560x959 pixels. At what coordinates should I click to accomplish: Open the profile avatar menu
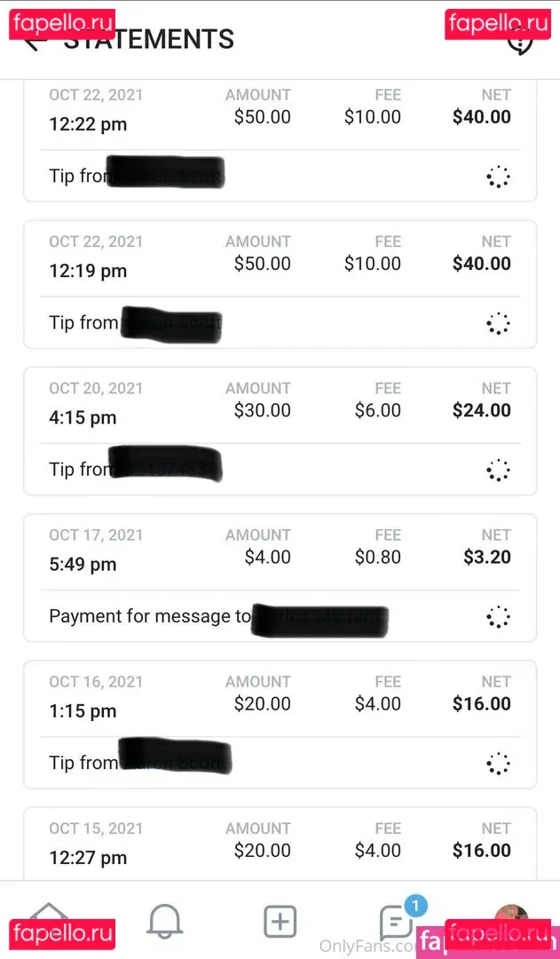(x=511, y=920)
